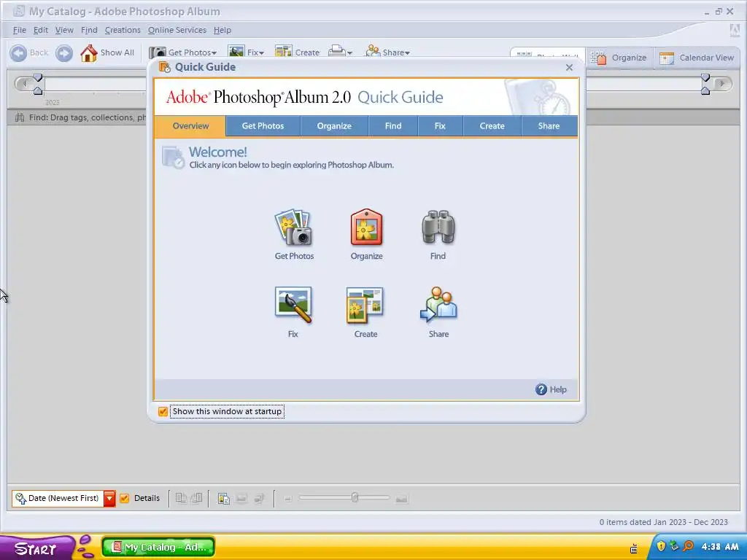747x560 pixels.
Task: Click the rotate right icon in bottom toolbar
Action: point(196,498)
